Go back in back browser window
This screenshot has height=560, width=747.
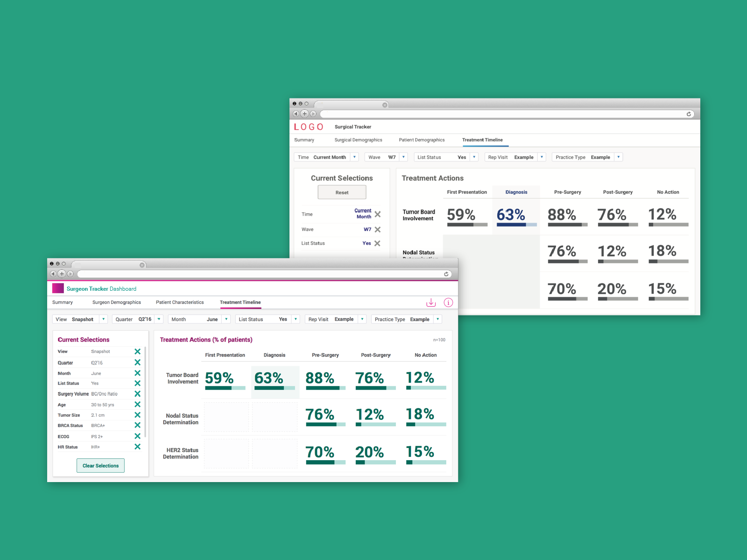296,114
